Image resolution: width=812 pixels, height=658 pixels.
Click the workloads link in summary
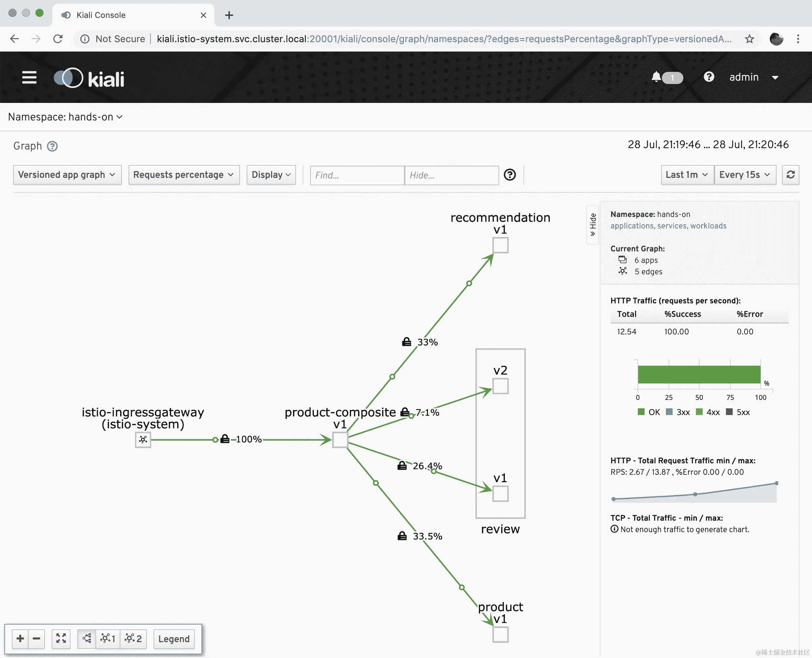(x=708, y=226)
